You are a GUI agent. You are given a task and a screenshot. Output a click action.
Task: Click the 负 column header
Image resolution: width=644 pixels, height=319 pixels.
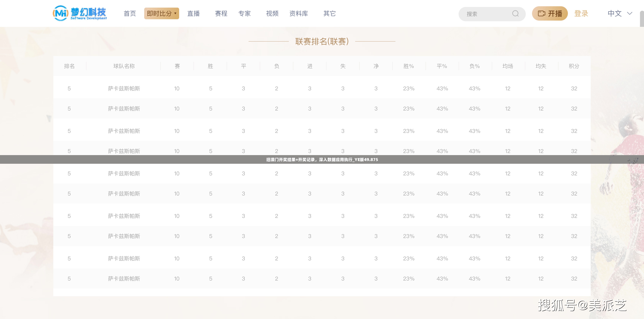click(x=276, y=66)
